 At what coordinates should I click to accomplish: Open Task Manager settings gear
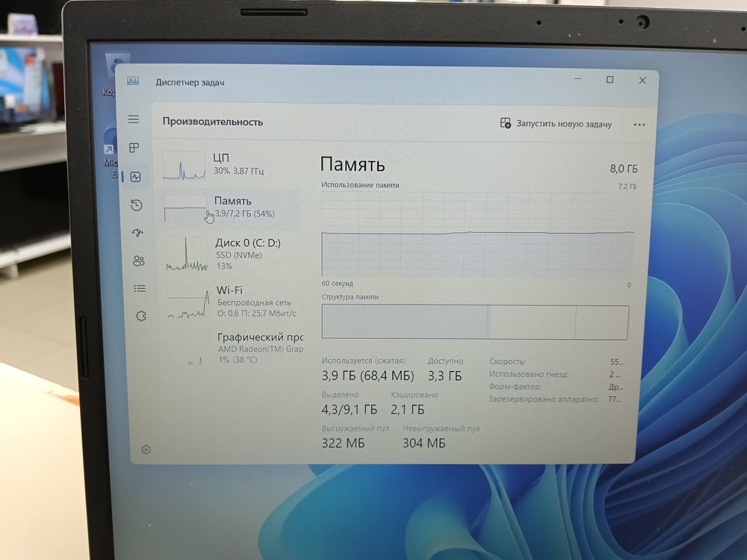click(x=146, y=449)
